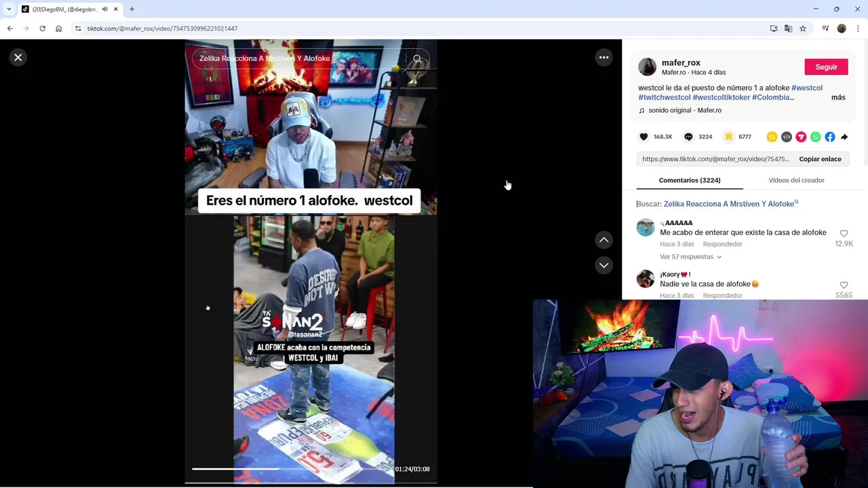Screen dimensions: 868x488
Task: Close the DiegoBM_ browser tab
Action: (x=115, y=9)
